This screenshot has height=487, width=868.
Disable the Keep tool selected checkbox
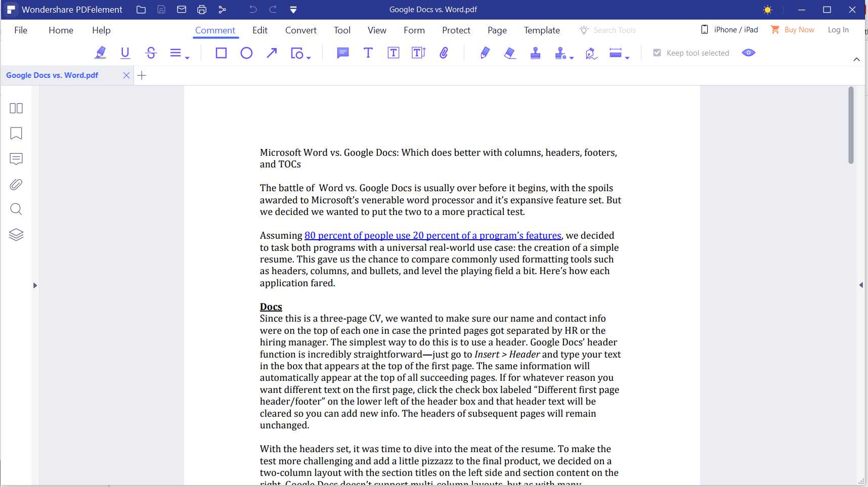pyautogui.click(x=657, y=53)
